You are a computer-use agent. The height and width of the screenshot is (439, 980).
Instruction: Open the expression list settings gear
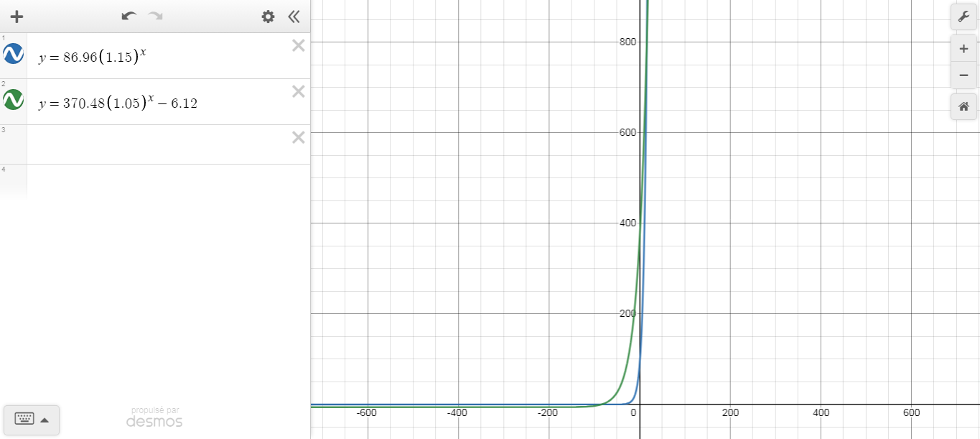tap(268, 17)
